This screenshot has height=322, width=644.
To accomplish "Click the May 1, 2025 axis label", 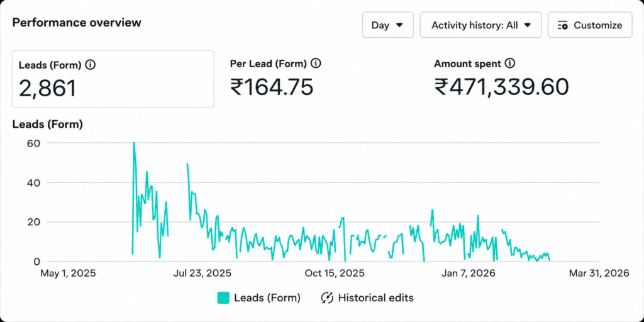I will [x=68, y=273].
